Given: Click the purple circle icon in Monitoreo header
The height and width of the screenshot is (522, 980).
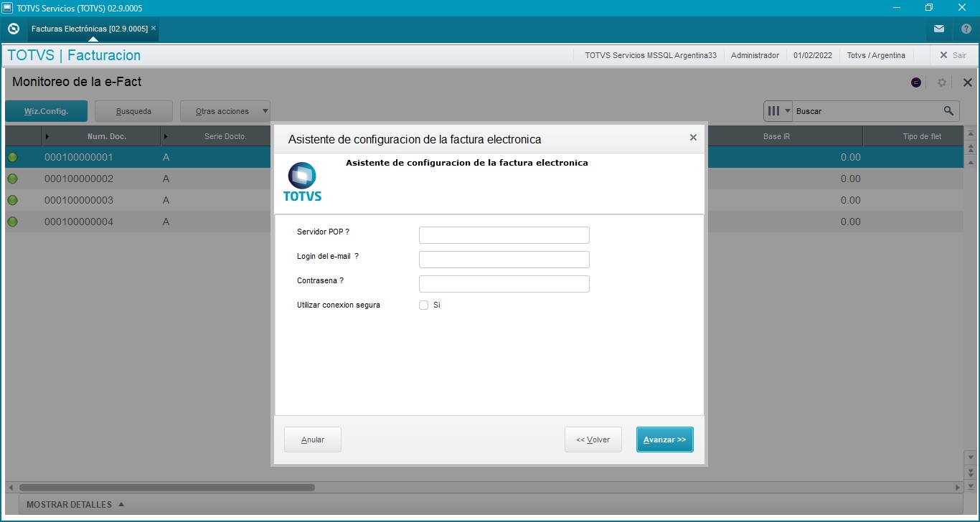Looking at the screenshot, I should 916,82.
